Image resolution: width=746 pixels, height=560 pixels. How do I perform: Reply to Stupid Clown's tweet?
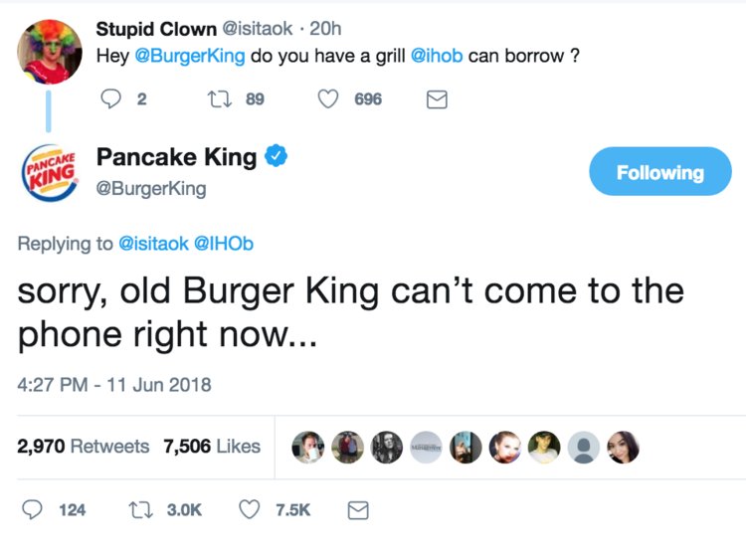click(112, 99)
